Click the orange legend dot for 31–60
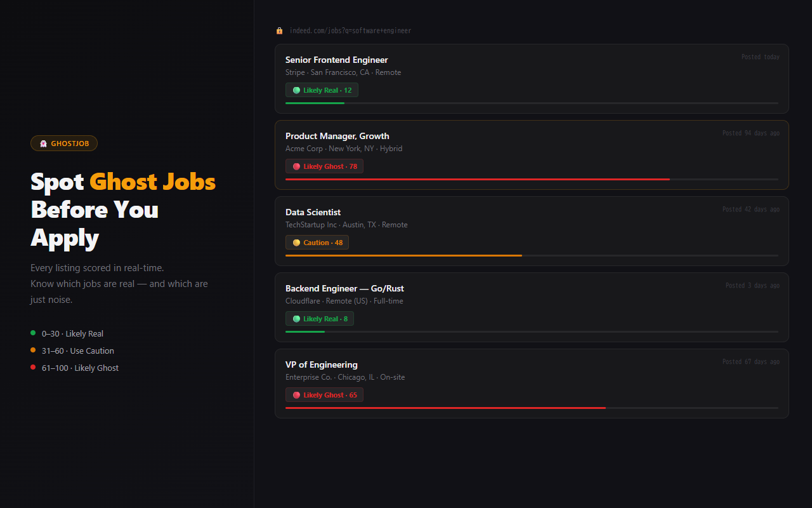 click(33, 350)
